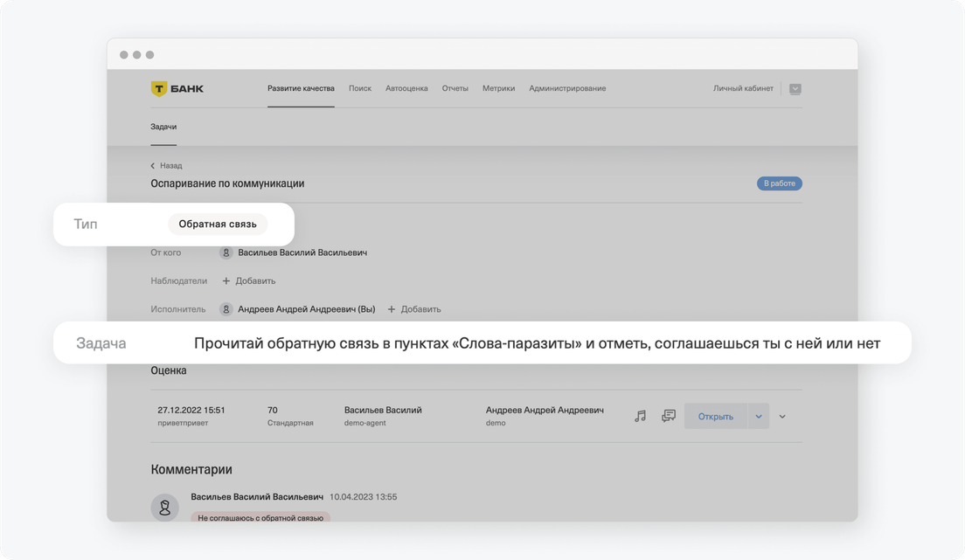Screen dimensions: 965x560
Task: Click the T-Bank logo
Action: click(177, 88)
